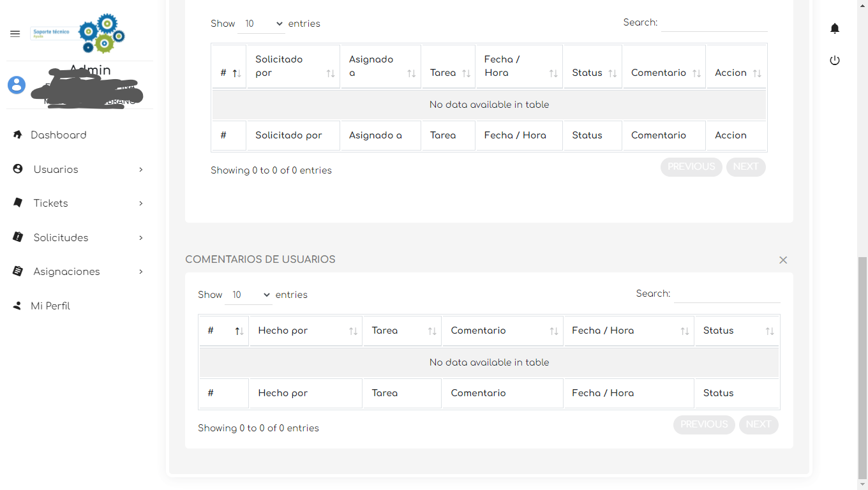
Task: Select the Tickets menu label
Action: coord(51,203)
